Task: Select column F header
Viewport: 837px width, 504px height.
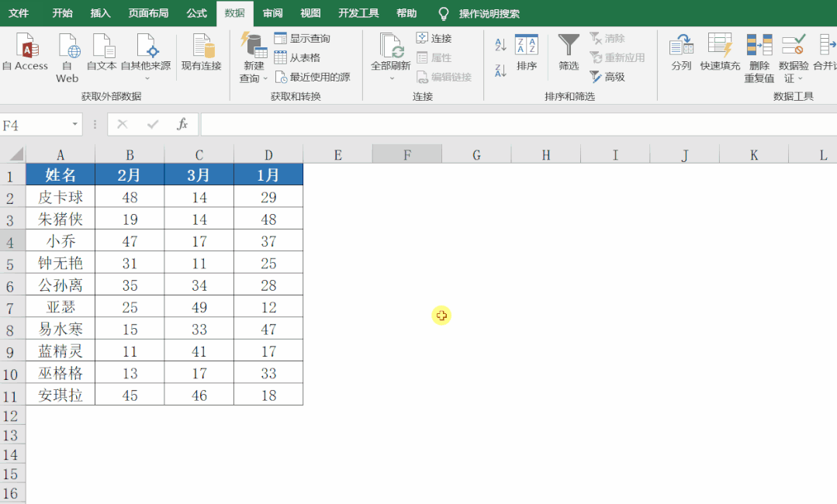Action: pyautogui.click(x=407, y=154)
